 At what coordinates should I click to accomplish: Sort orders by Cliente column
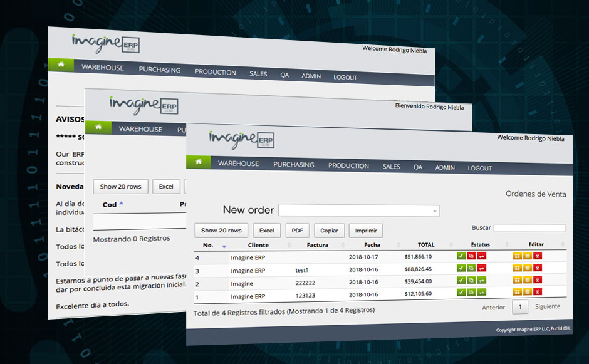pos(258,245)
